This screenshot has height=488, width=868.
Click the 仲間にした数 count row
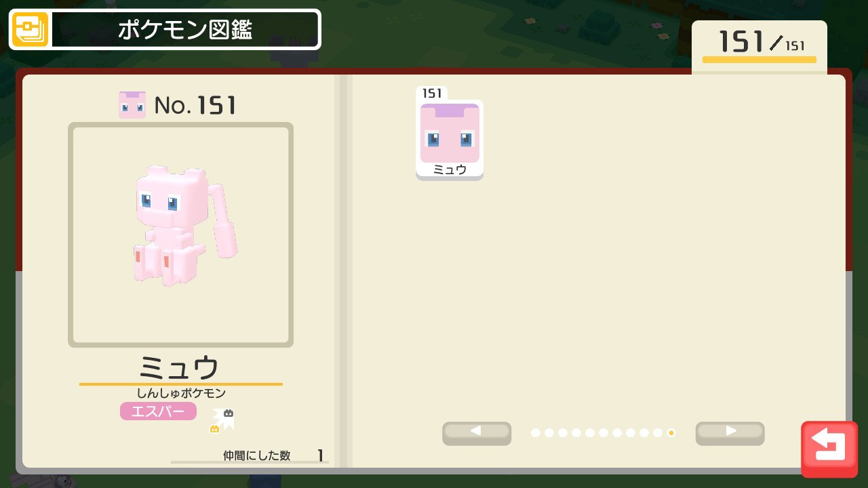(x=250, y=455)
